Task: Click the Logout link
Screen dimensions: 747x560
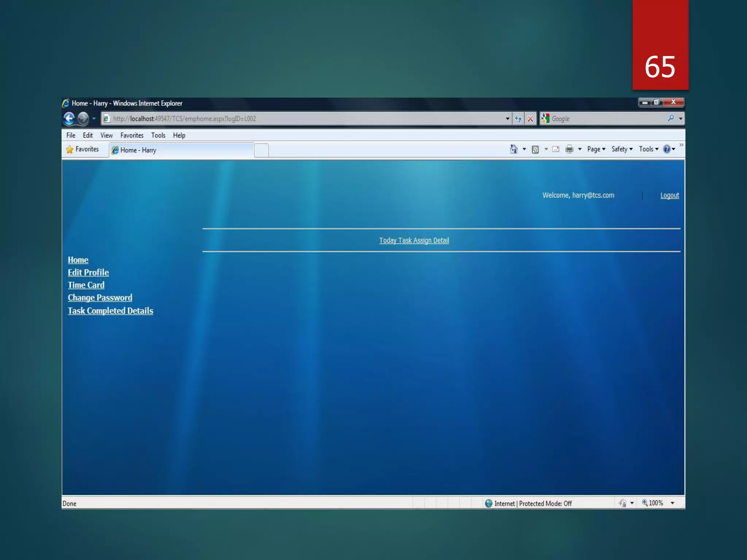Action: pos(669,195)
